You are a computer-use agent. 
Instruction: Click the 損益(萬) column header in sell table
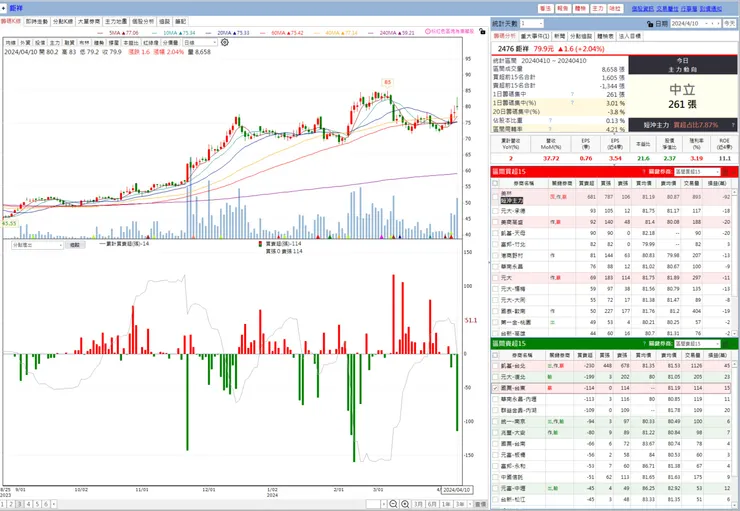718,355
